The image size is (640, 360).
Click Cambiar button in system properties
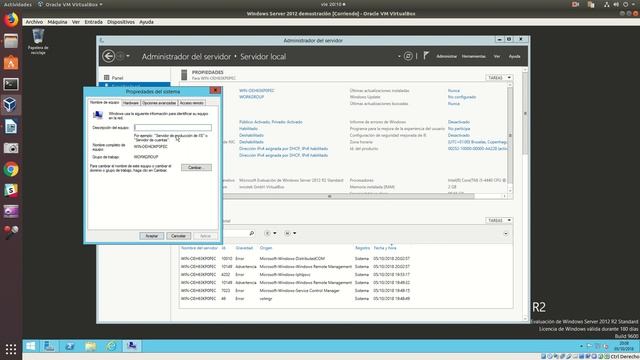point(196,168)
